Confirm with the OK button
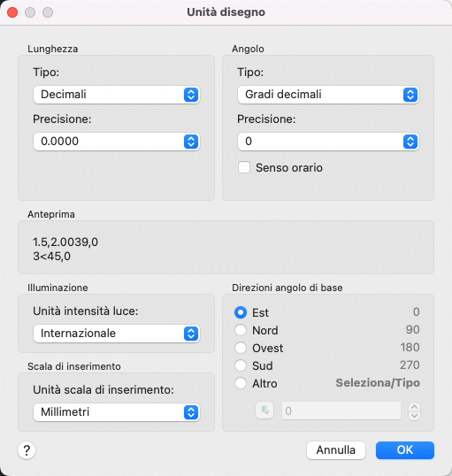This screenshot has height=476, width=452. click(x=405, y=450)
